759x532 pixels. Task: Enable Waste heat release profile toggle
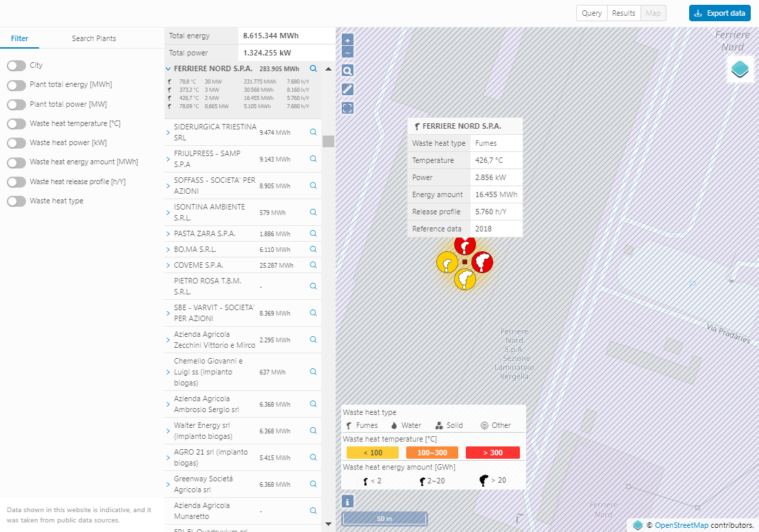coord(16,182)
